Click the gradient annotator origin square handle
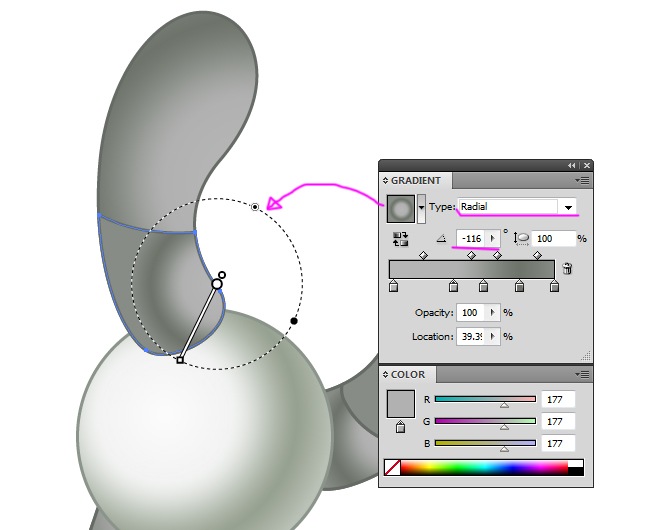This screenshot has width=650, height=530. [x=180, y=360]
